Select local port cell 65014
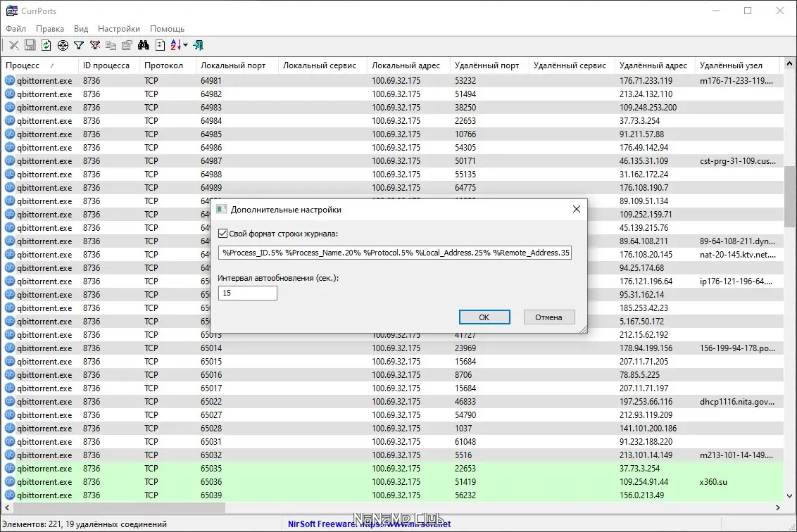This screenshot has height=532, width=797. pyautogui.click(x=211, y=348)
